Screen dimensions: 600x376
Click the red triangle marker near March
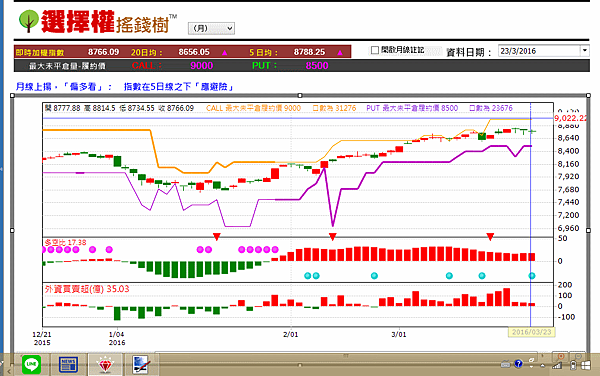pyautogui.click(x=490, y=237)
